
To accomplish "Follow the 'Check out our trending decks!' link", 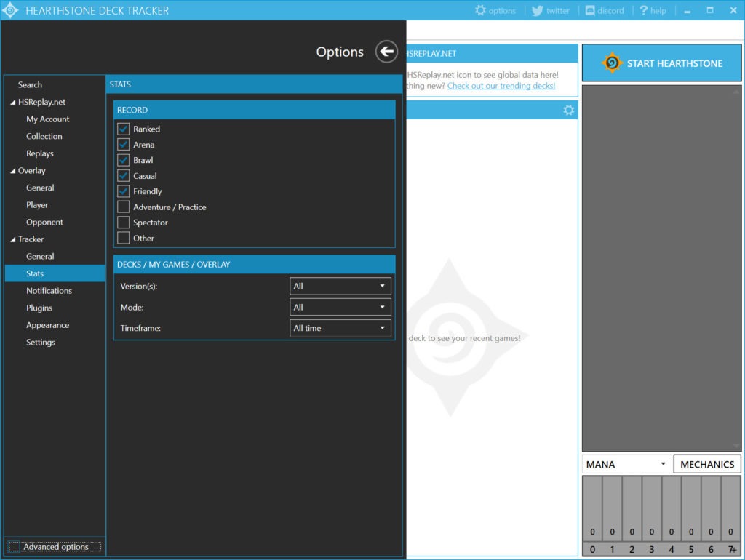I will point(501,86).
